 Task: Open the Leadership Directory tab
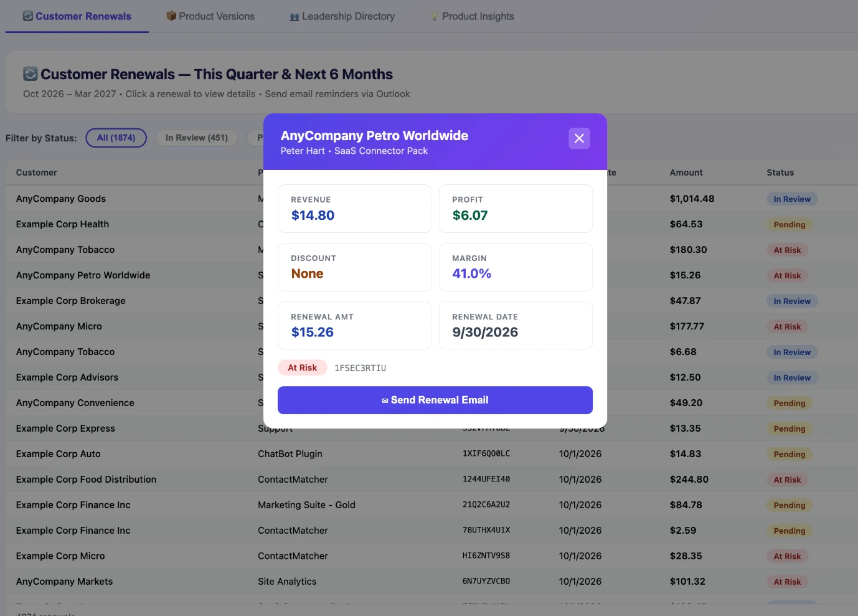[342, 16]
